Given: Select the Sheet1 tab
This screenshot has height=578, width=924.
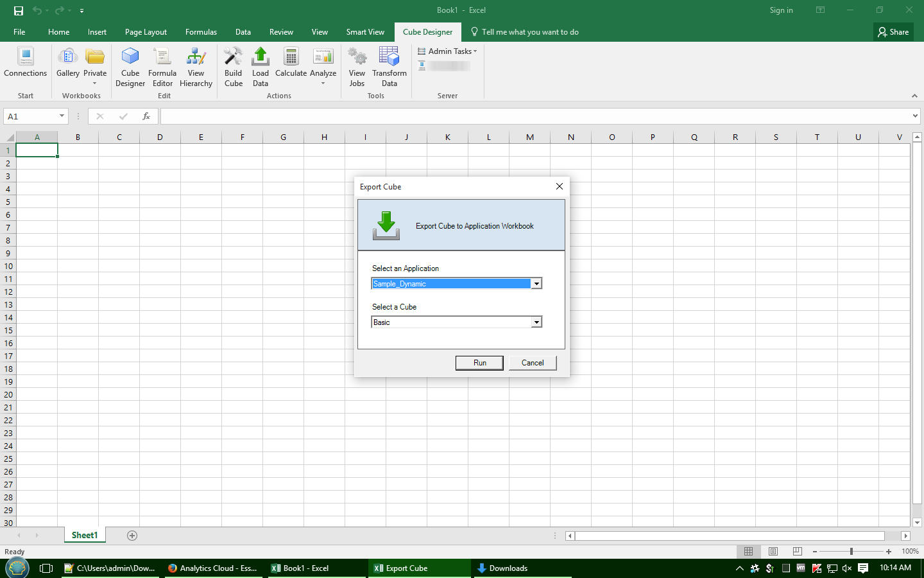Looking at the screenshot, I should (x=85, y=536).
